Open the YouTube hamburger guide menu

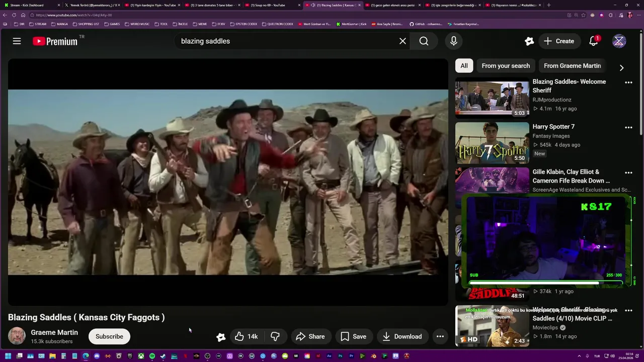[17, 41]
